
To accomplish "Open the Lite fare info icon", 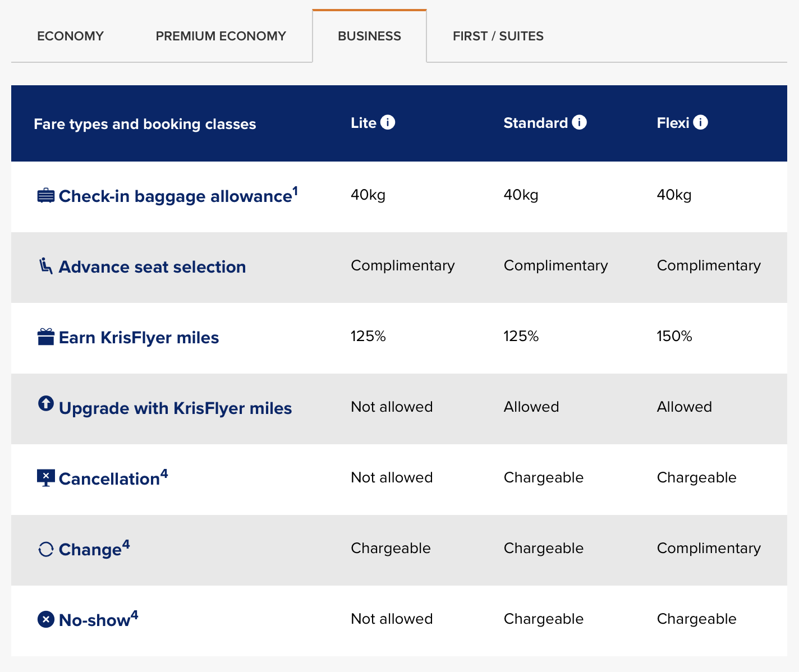I will [388, 122].
